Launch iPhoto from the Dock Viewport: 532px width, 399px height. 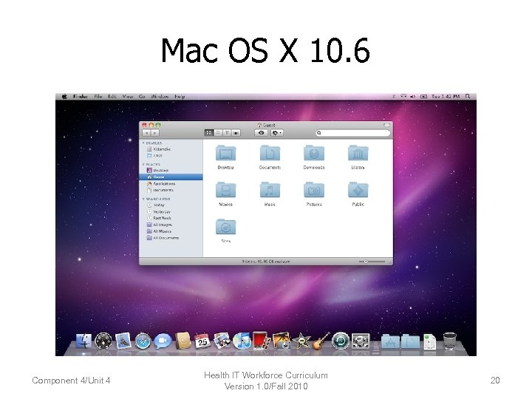(x=282, y=341)
